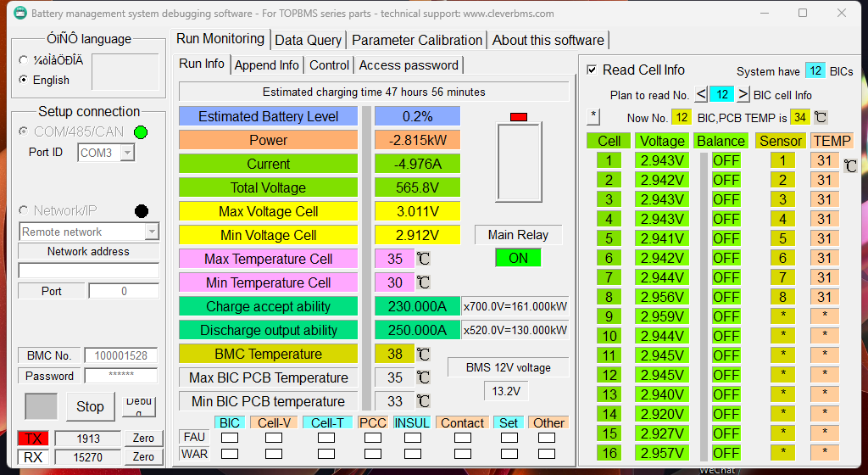The height and width of the screenshot is (475, 868).
Task: Open the Run Monitoring tab
Action: coord(220,39)
